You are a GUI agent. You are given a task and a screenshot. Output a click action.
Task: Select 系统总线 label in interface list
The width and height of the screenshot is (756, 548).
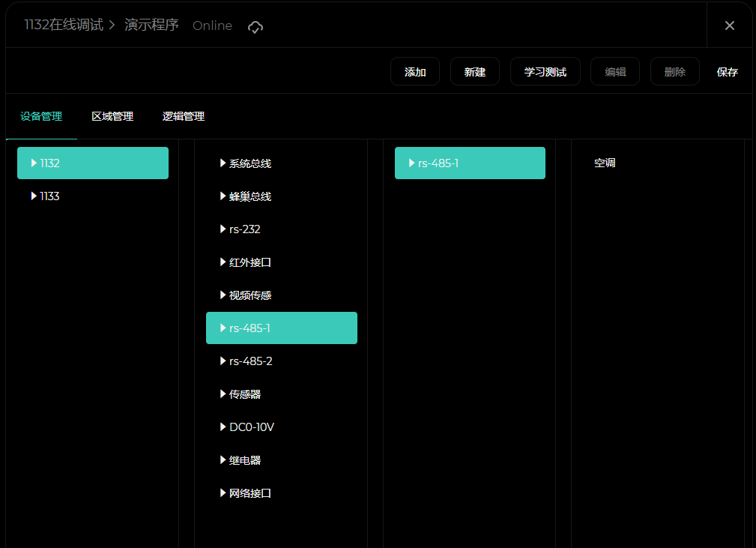coord(250,163)
